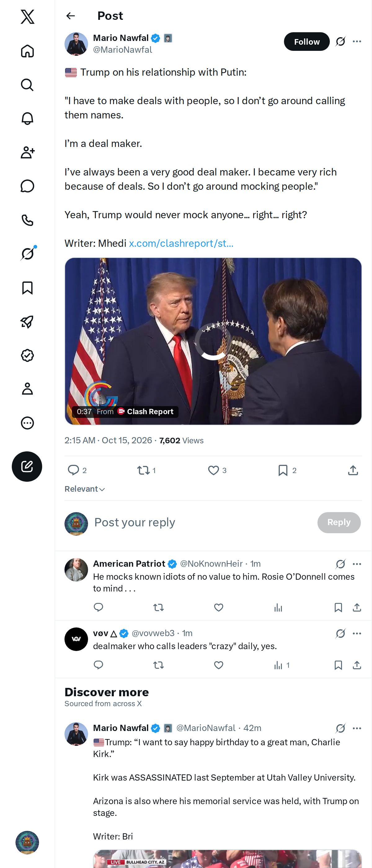
Task: Open Verified Orgs badge icon
Action: pos(27,355)
